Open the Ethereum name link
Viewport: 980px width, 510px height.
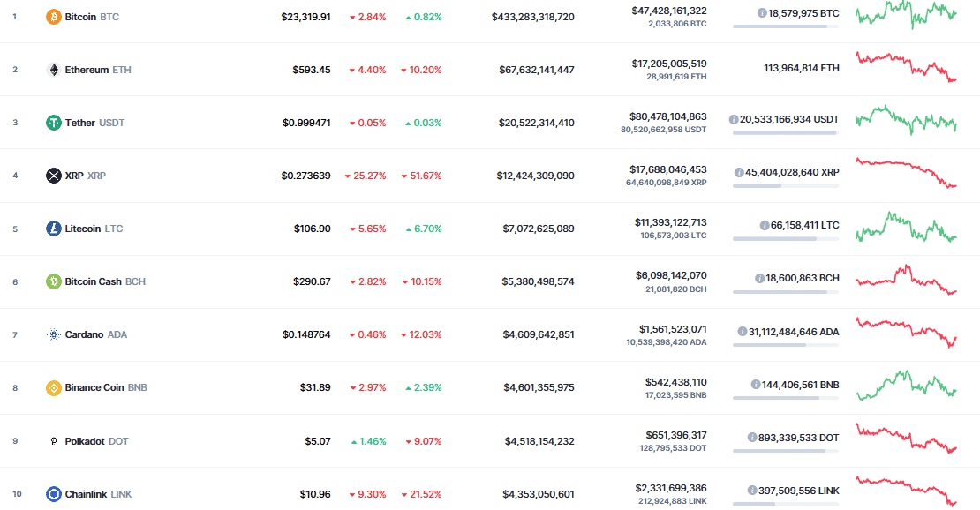point(87,70)
